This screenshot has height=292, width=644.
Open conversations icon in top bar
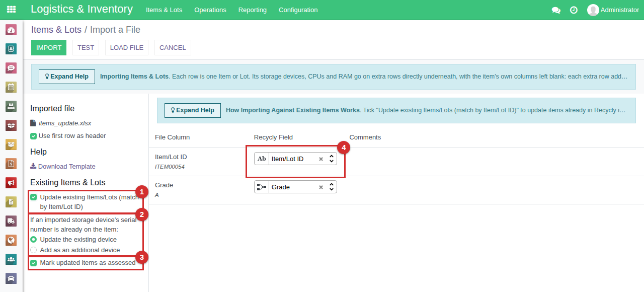(556, 10)
